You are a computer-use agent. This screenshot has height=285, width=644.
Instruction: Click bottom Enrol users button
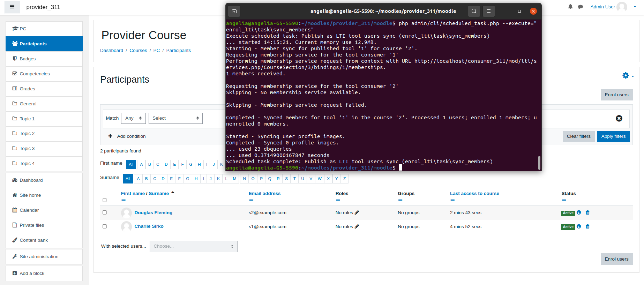tap(616, 259)
